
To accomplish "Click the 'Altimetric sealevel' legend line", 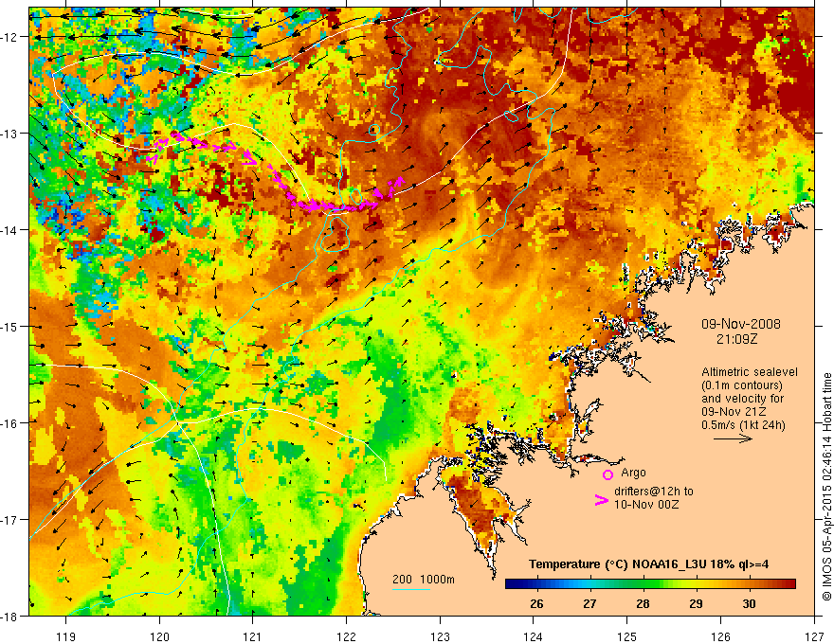I will click(x=750, y=372).
